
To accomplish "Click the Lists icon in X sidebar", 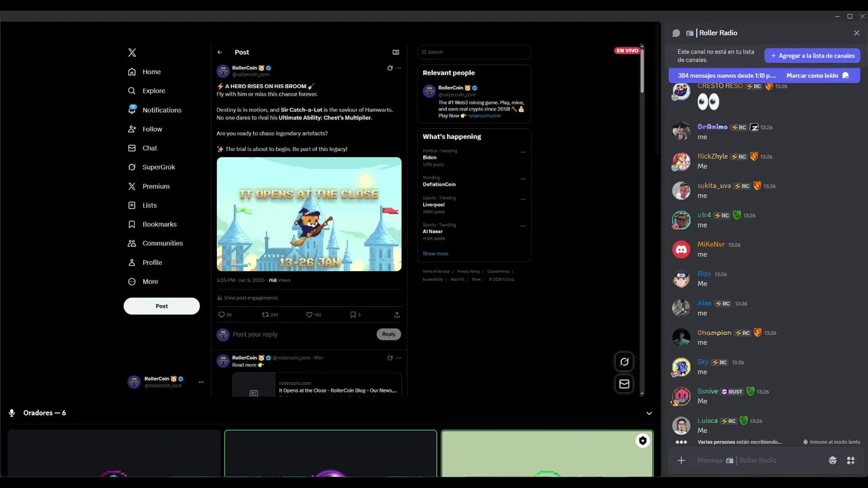I will (132, 205).
